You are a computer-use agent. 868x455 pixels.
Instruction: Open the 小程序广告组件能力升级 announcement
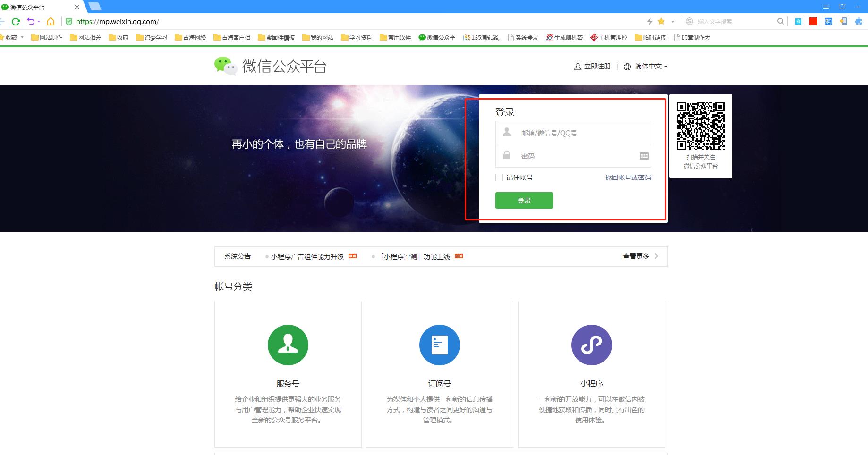307,256
